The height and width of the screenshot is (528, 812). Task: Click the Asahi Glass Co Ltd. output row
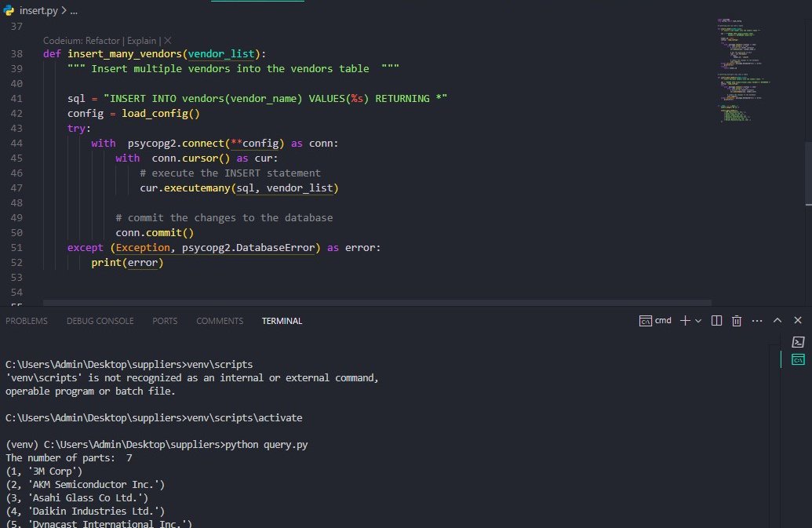tap(77, 498)
